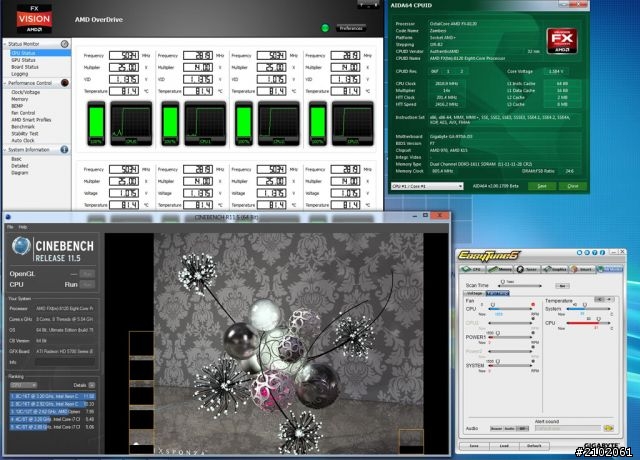Click Save in AIDA64 CPUID window

542,186
